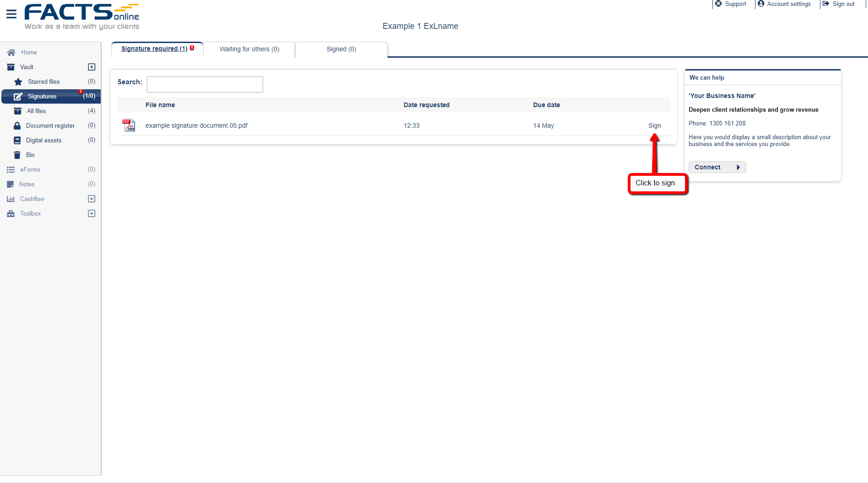868x483 pixels.
Task: Click the PDF file icon
Action: tap(129, 125)
